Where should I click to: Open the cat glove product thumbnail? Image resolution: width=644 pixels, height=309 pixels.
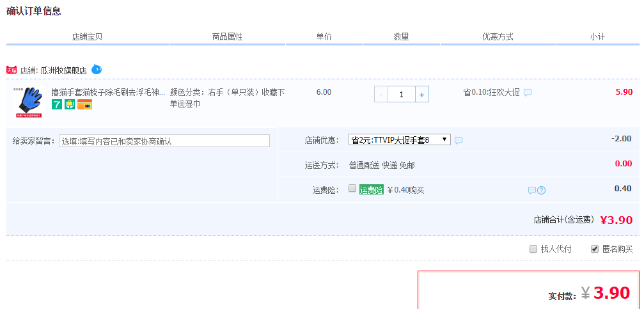click(x=27, y=102)
